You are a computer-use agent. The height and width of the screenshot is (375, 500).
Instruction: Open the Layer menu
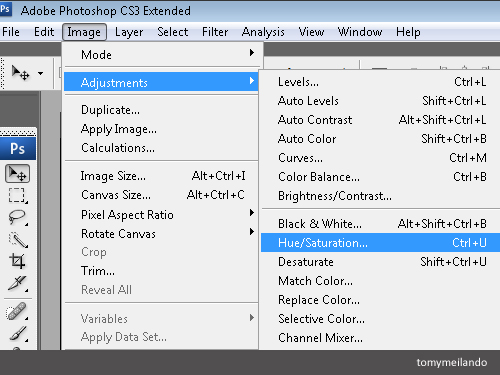coord(129,32)
